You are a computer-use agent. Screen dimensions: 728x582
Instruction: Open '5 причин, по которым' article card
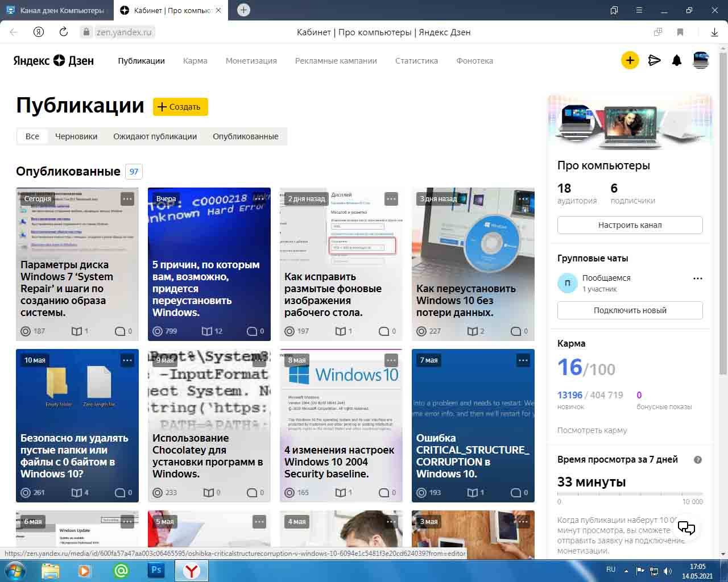click(x=209, y=264)
